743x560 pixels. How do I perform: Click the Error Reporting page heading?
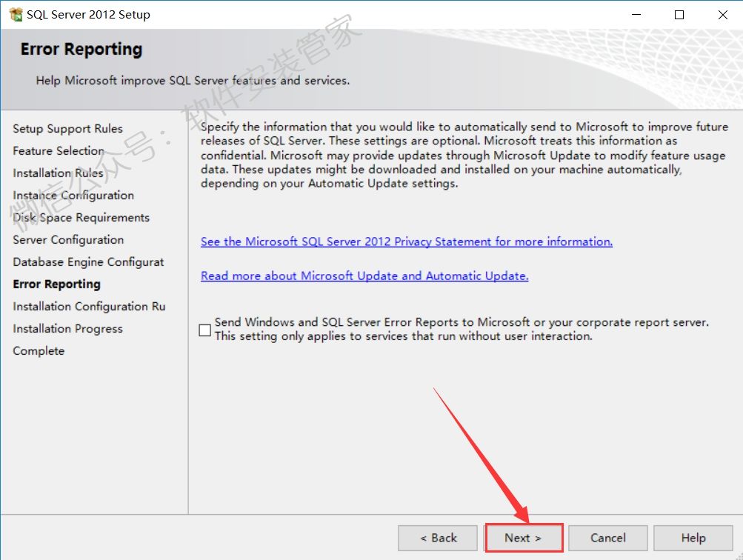pos(81,50)
